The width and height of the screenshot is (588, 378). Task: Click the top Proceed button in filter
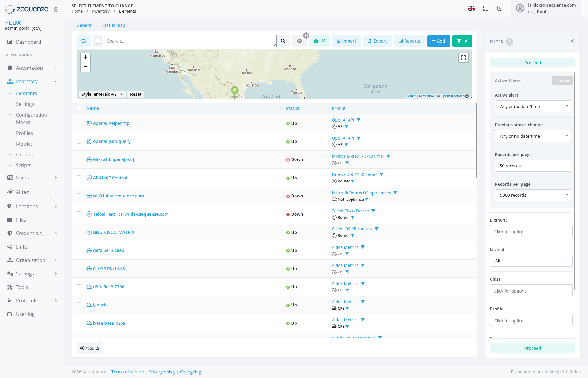coord(533,63)
